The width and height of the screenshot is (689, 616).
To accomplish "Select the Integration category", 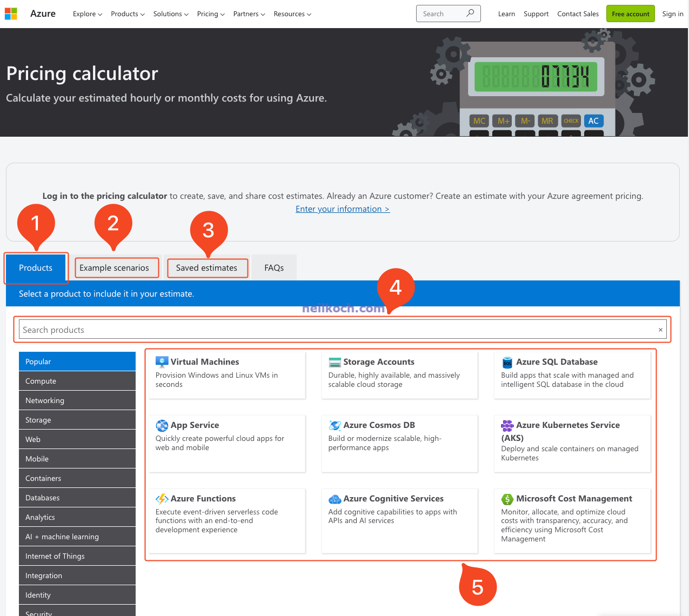I will [x=77, y=575].
